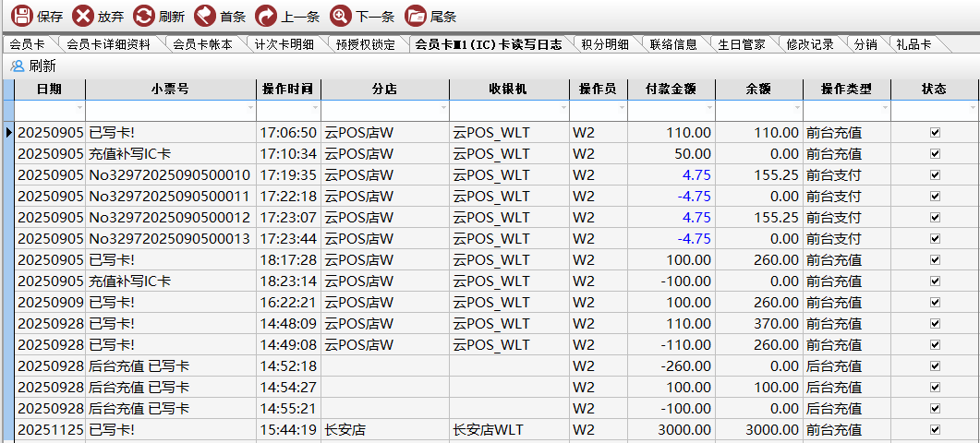The image size is (980, 443).
Task: Click the top toolbar 刷新 refresh icon
Action: tap(144, 16)
